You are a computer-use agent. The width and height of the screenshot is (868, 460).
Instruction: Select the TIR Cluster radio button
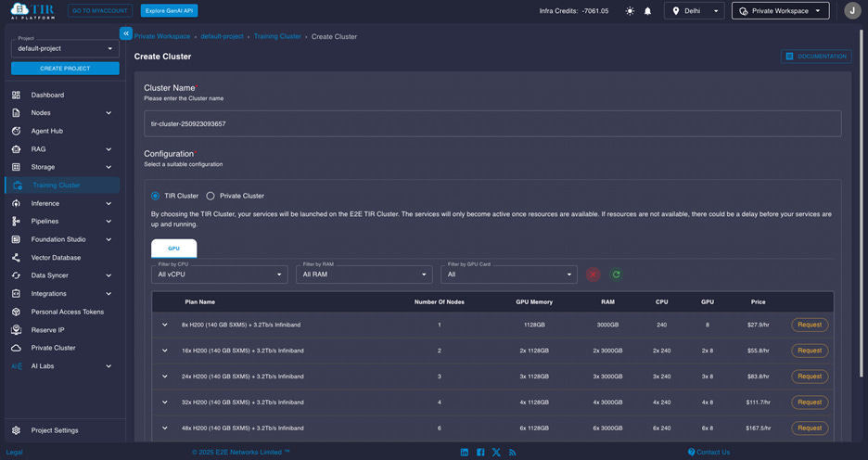155,196
